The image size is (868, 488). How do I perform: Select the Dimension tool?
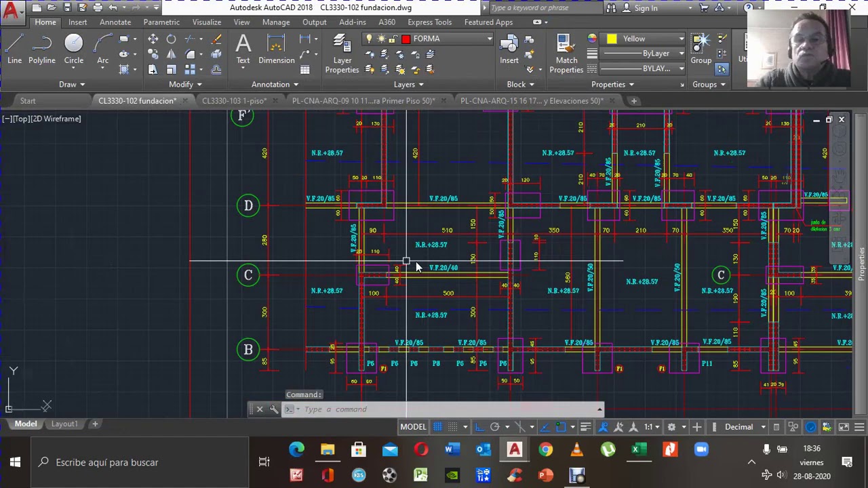tap(276, 49)
